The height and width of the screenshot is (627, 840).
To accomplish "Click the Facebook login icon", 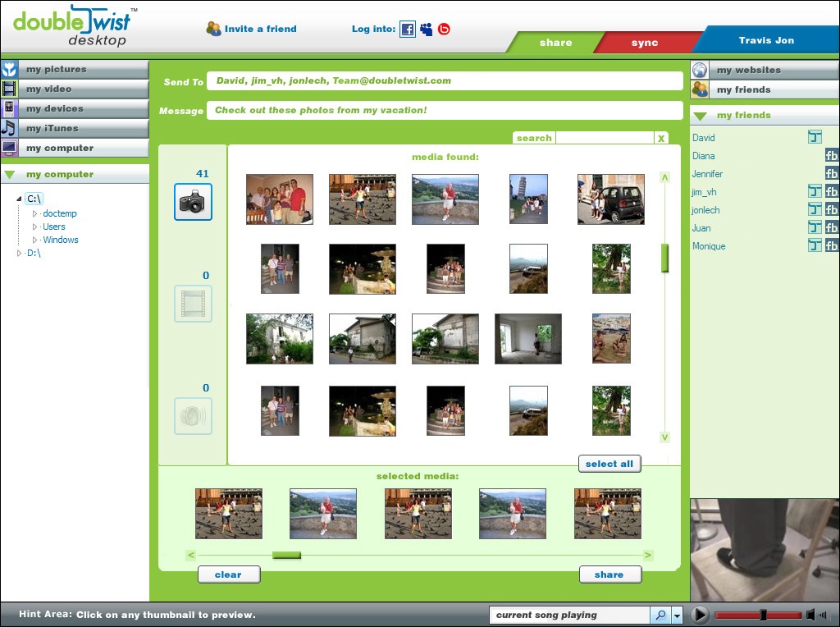I will (x=408, y=30).
